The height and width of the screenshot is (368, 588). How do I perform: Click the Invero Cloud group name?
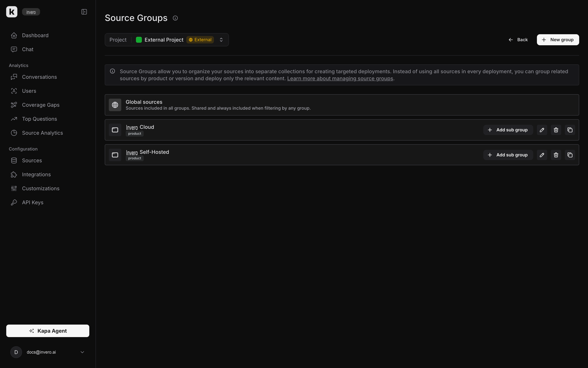[140, 127]
